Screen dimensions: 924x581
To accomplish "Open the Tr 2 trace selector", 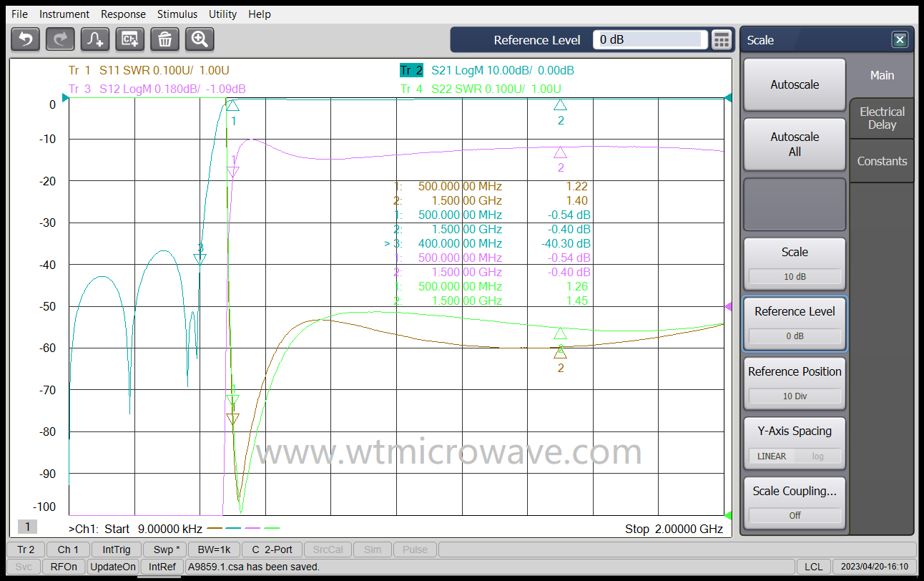I will coord(25,550).
